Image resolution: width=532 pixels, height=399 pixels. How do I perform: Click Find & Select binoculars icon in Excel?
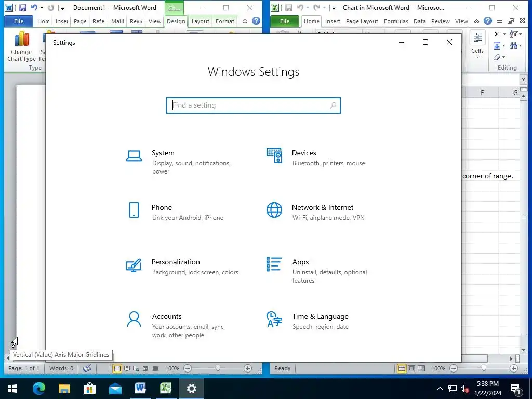tap(513, 46)
